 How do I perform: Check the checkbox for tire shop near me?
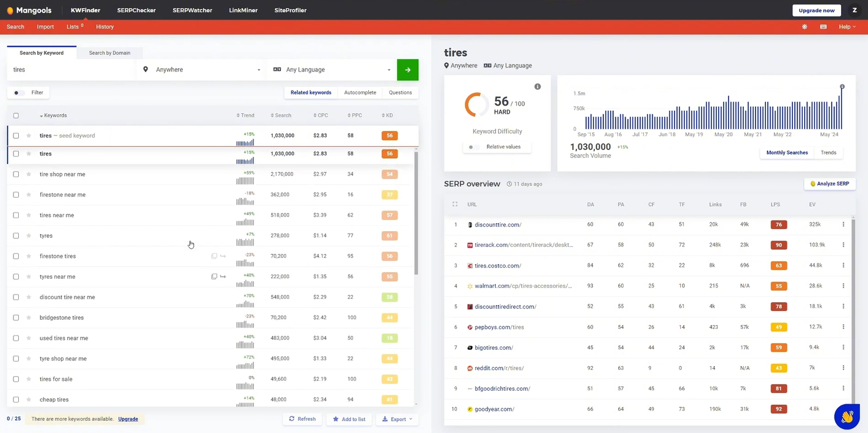16,174
